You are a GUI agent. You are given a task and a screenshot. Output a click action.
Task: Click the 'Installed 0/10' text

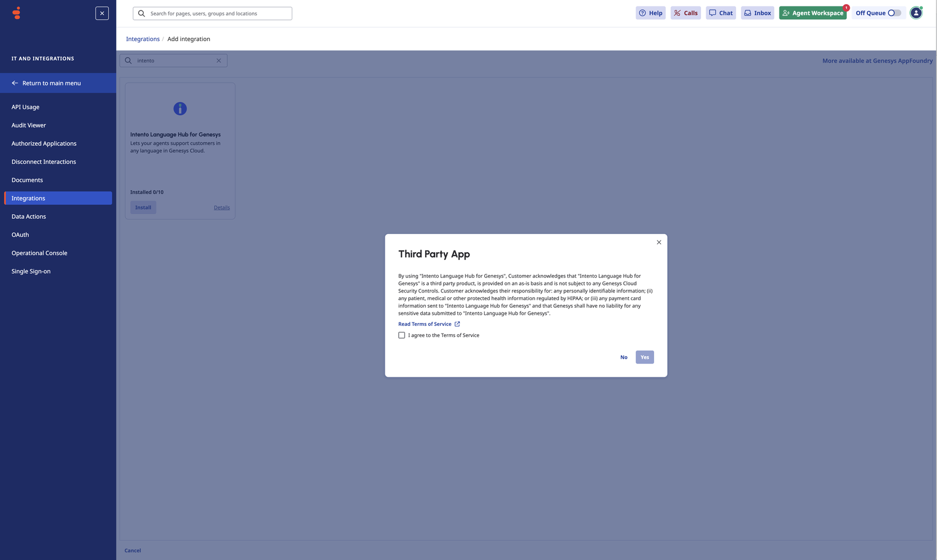pos(147,193)
